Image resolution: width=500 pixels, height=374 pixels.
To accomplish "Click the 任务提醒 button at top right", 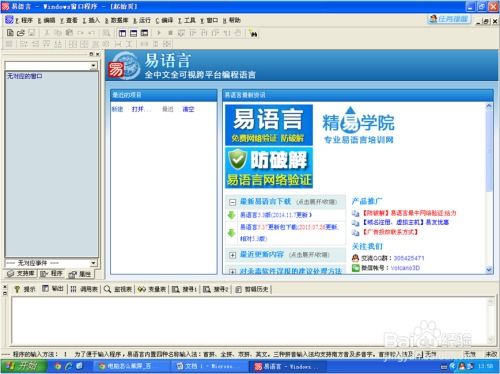I will [450, 19].
